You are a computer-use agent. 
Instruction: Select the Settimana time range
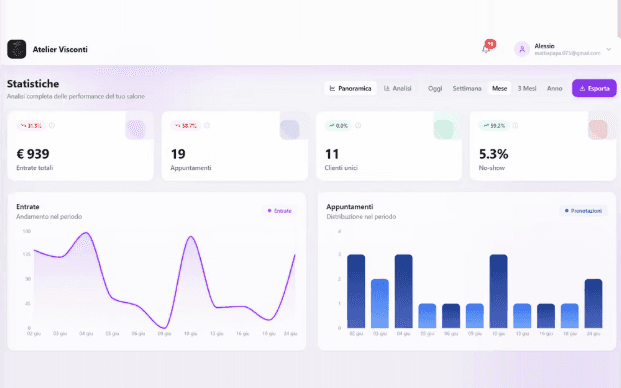pos(467,88)
